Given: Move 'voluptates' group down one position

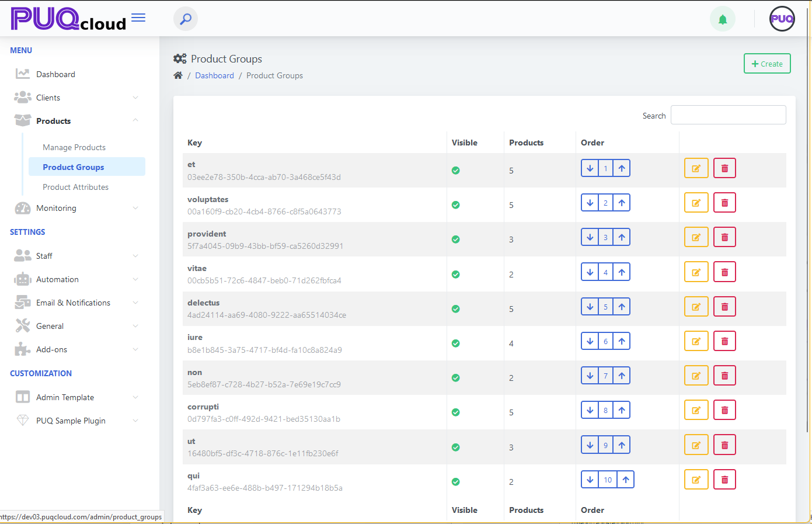Looking at the screenshot, I should (590, 203).
